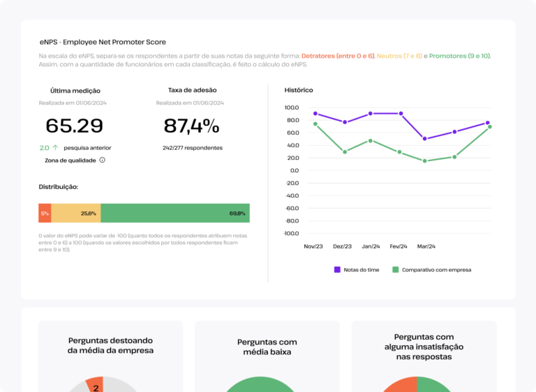Image resolution: width=536 pixels, height=392 pixels.
Task: Click the purple Fev/24 data point
Action: pyautogui.click(x=401, y=114)
